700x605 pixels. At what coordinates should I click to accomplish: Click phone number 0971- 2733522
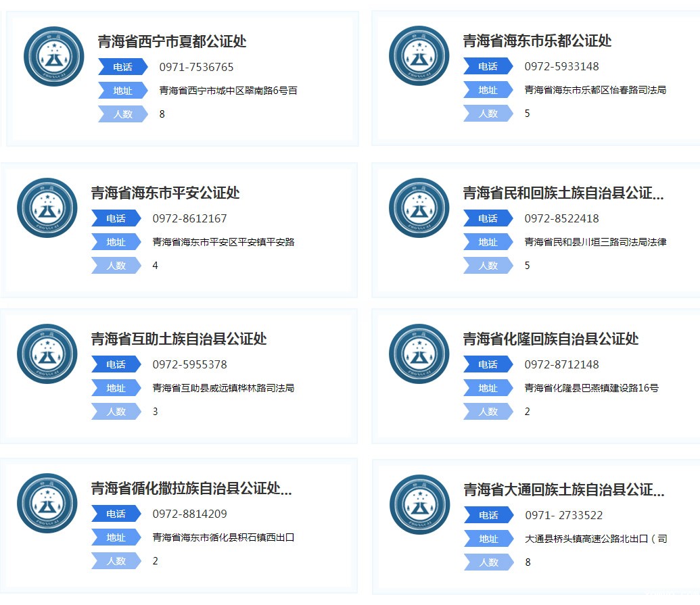pyautogui.click(x=563, y=515)
